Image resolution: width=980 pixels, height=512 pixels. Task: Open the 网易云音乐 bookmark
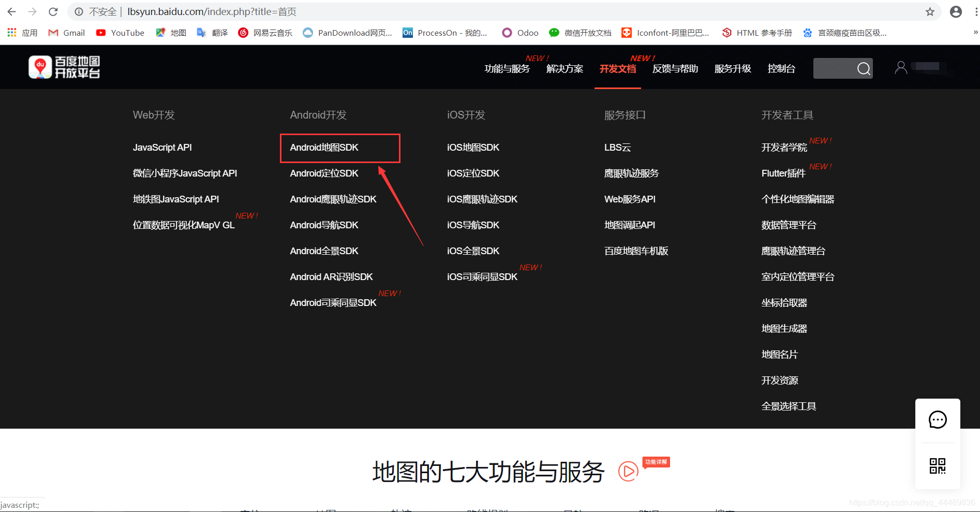pos(265,33)
